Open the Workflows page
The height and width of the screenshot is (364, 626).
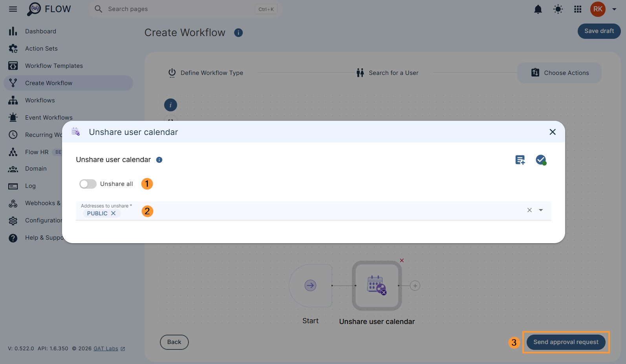point(68,100)
